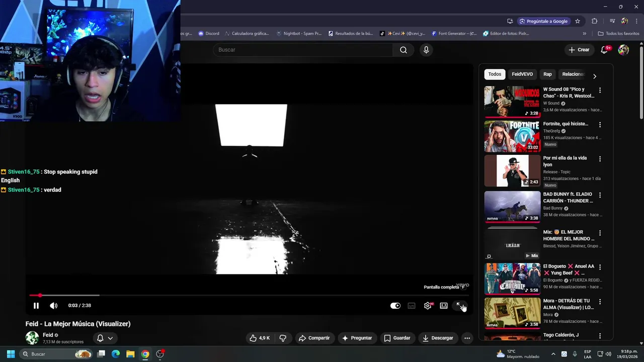This screenshot has width=644, height=362.
Task: Open options menu for El Bogueto video
Action: (x=600, y=267)
